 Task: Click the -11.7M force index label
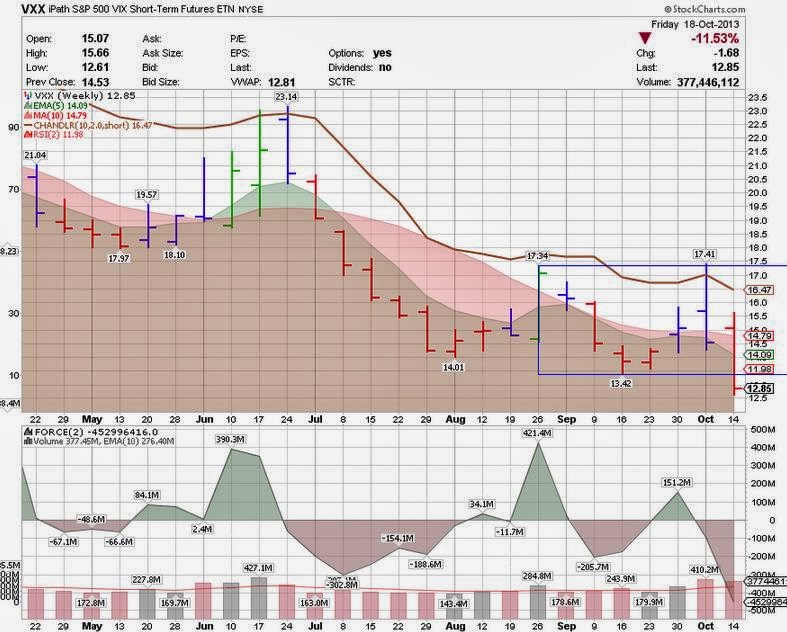pos(509,532)
